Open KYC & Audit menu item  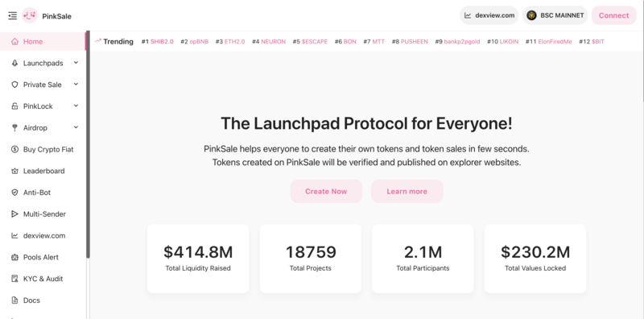43,279
